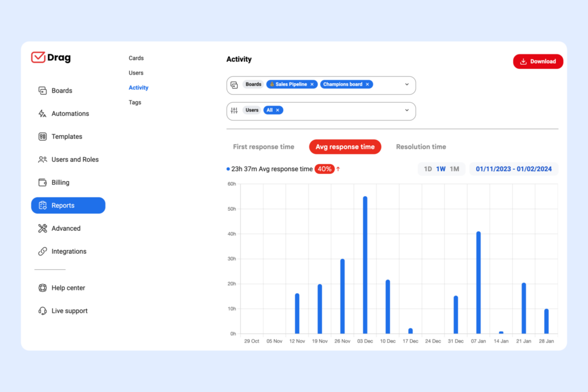Open Users report submenu item
588x392 pixels.
(136, 73)
